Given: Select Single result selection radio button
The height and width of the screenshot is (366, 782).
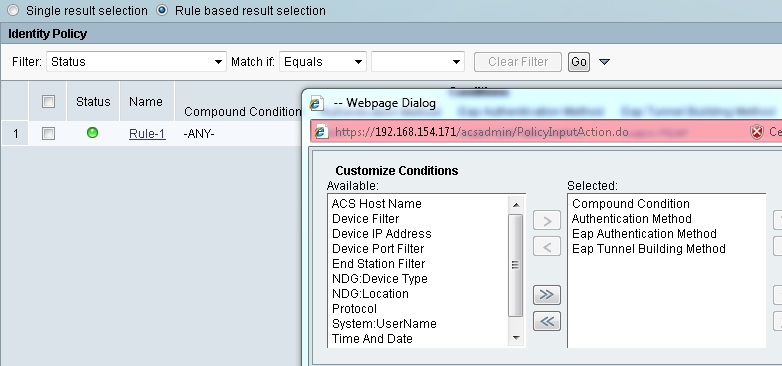Looking at the screenshot, I should 12,10.
